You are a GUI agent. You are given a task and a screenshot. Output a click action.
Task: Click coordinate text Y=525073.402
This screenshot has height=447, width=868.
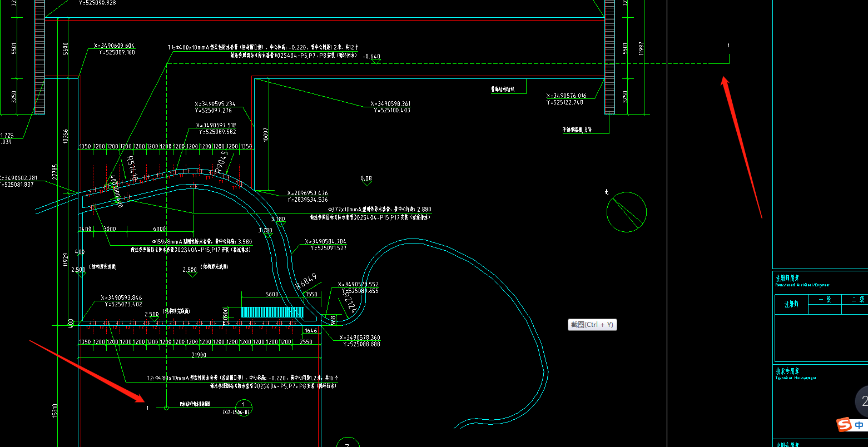pos(123,304)
